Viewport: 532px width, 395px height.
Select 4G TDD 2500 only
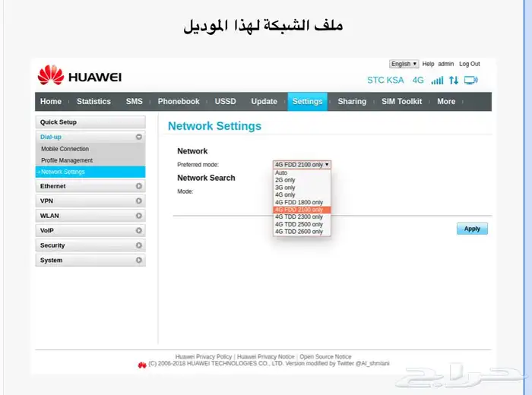302,224
